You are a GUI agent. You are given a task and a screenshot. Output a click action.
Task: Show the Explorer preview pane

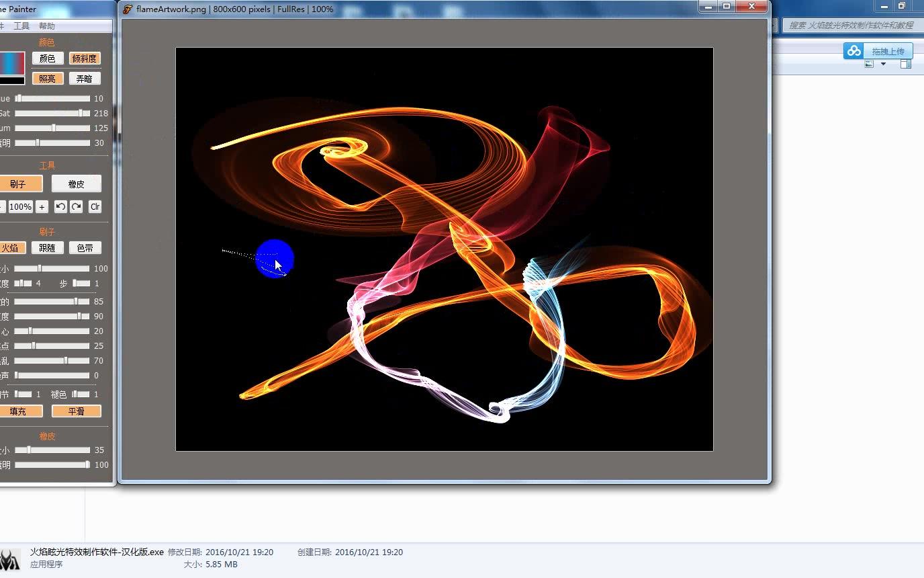(x=906, y=64)
